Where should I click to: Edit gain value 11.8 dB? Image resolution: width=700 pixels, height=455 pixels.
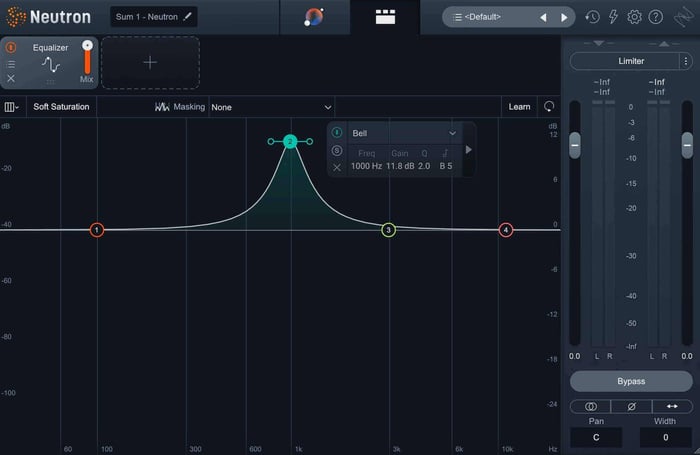tap(400, 166)
